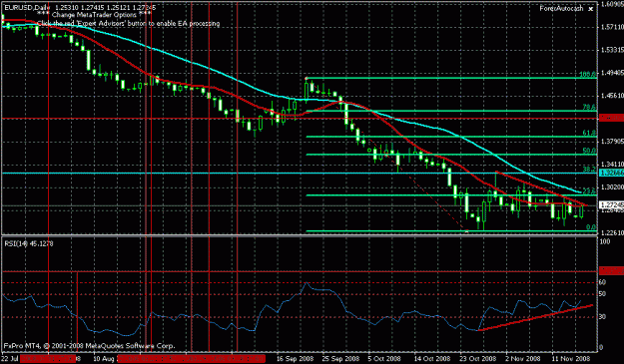This screenshot has width=624, height=364.
Task: Click the long red date marker after 10 Aug
Action: click(x=191, y=359)
